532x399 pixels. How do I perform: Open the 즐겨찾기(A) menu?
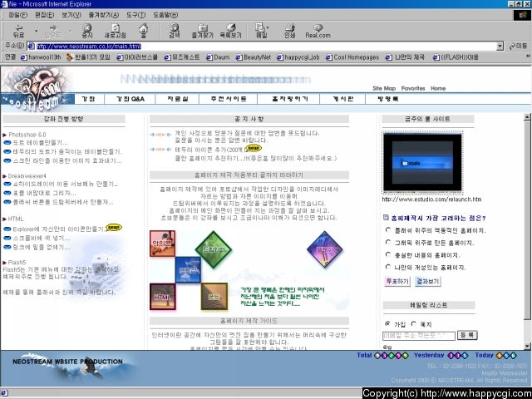click(x=104, y=15)
